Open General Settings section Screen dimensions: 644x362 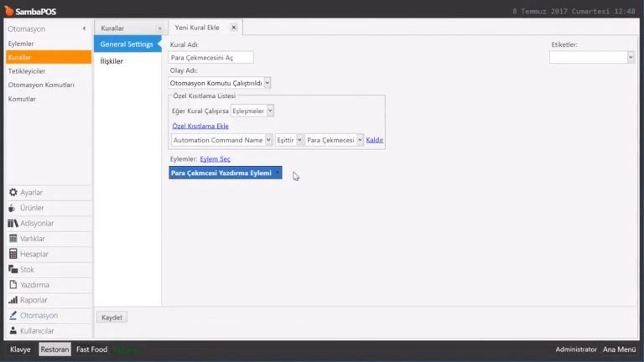[127, 44]
